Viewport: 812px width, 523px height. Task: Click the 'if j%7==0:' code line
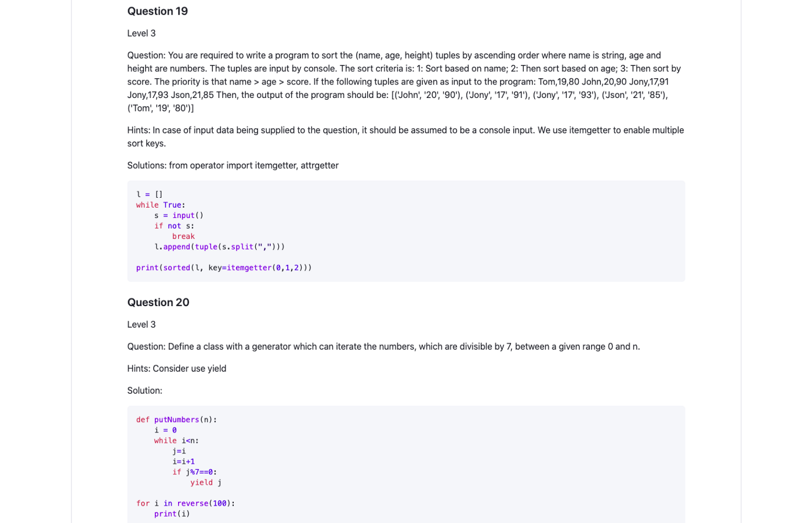(x=194, y=471)
